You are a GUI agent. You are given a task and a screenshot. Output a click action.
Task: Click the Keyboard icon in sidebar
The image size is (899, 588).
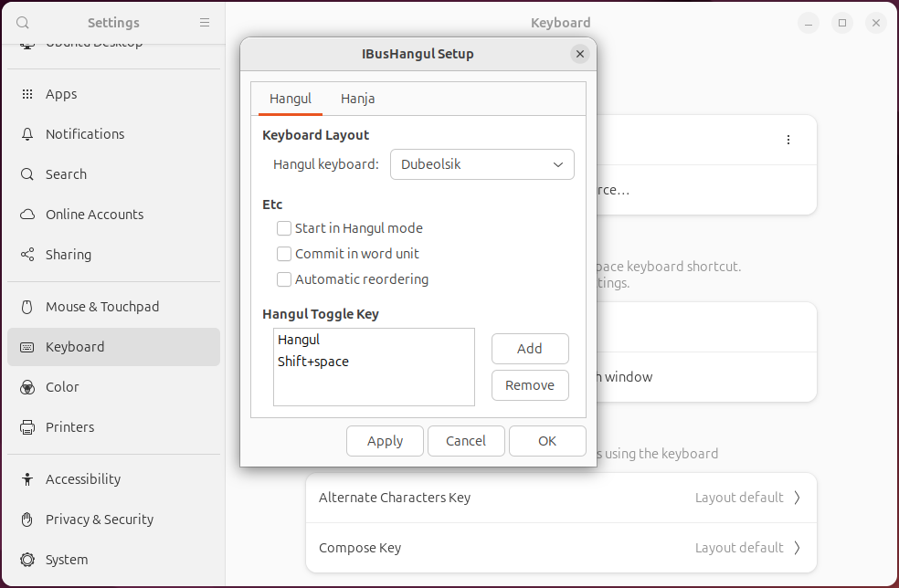(26, 347)
